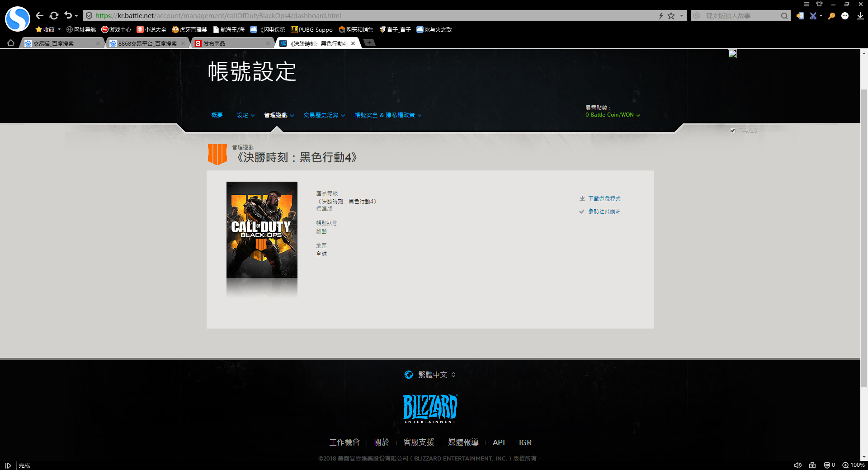This screenshot has width=868, height=470.
Task: Open the API footer link
Action: [x=499, y=442]
